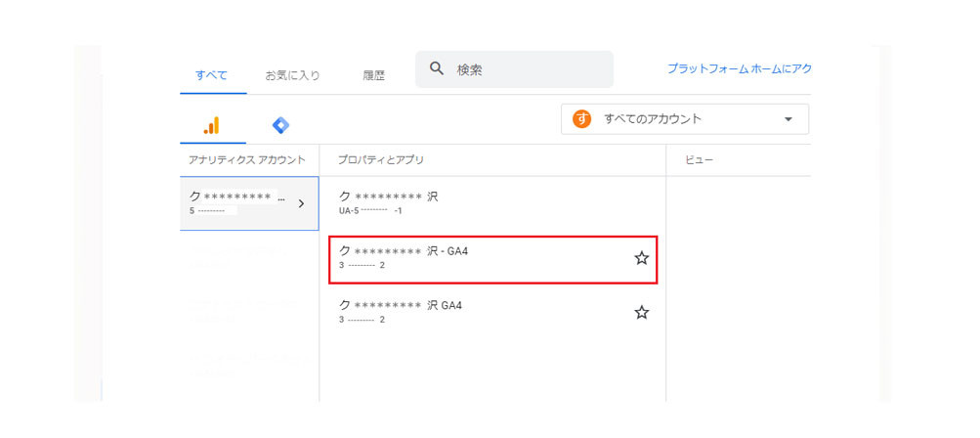This screenshot has width=980, height=438.
Task: Open the プラットフォーム ホーム link
Action: (x=739, y=68)
